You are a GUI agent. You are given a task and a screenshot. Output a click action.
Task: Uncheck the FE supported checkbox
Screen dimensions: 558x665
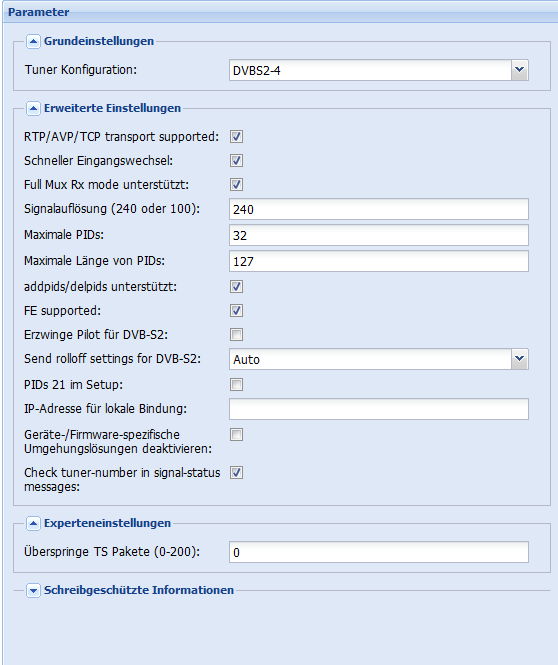237,310
